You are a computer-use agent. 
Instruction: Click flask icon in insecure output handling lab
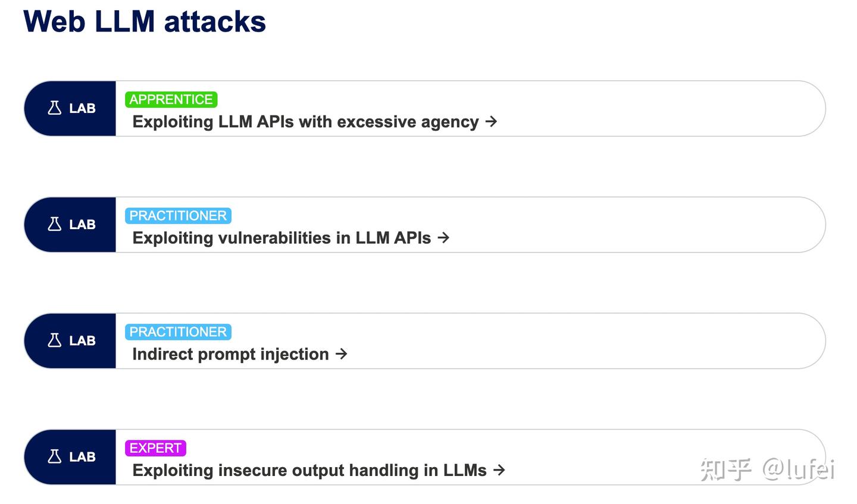pyautogui.click(x=55, y=456)
